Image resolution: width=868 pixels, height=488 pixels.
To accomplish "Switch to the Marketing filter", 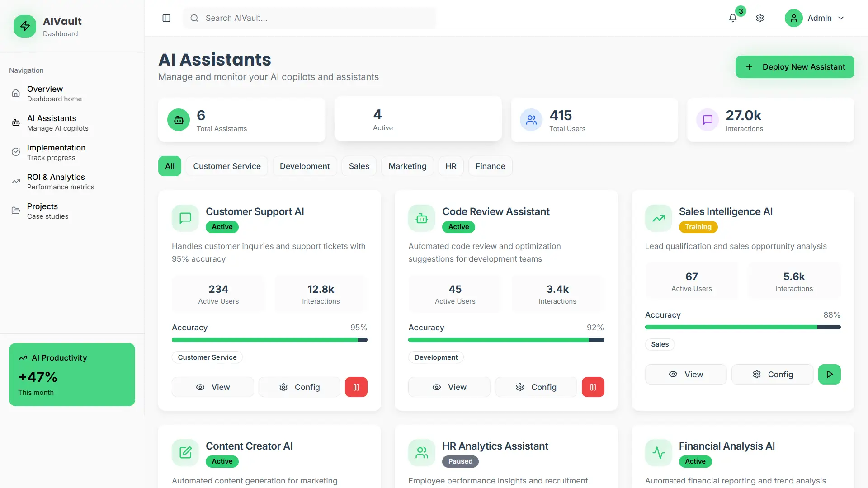I will [x=407, y=166].
